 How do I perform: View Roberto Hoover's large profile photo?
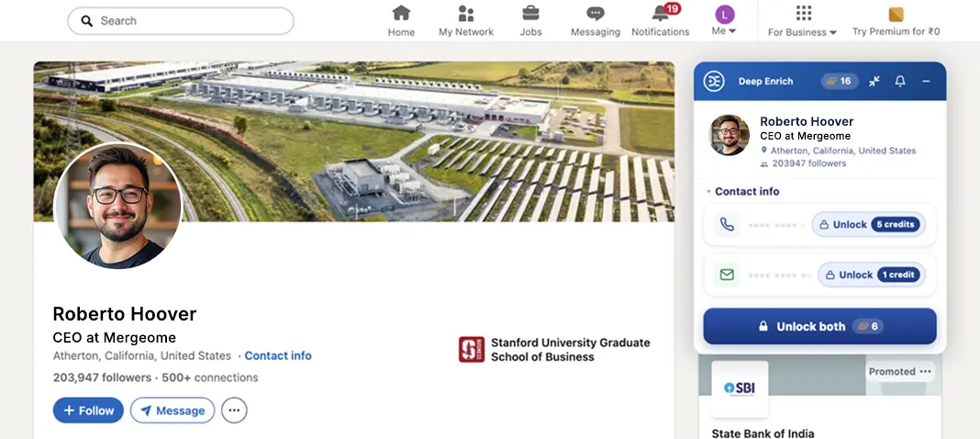(x=118, y=206)
